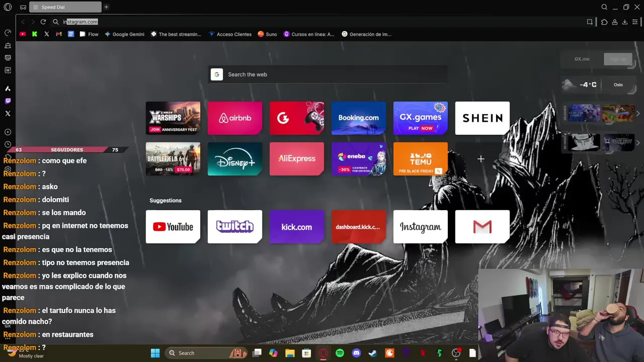644x362 pixels.
Task: Open the Acceso Clientes bookmark
Action: click(x=230, y=34)
